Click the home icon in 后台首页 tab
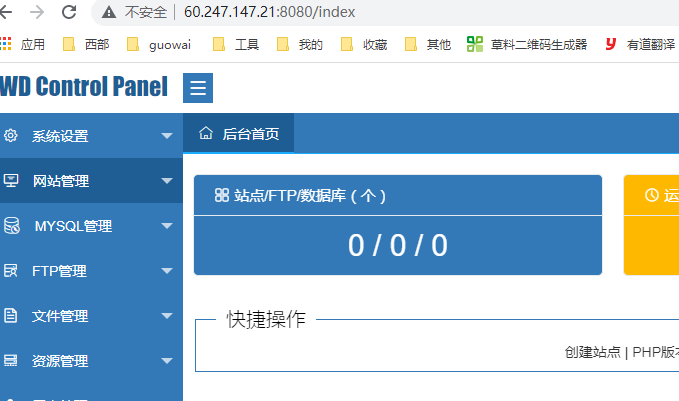 (x=206, y=133)
